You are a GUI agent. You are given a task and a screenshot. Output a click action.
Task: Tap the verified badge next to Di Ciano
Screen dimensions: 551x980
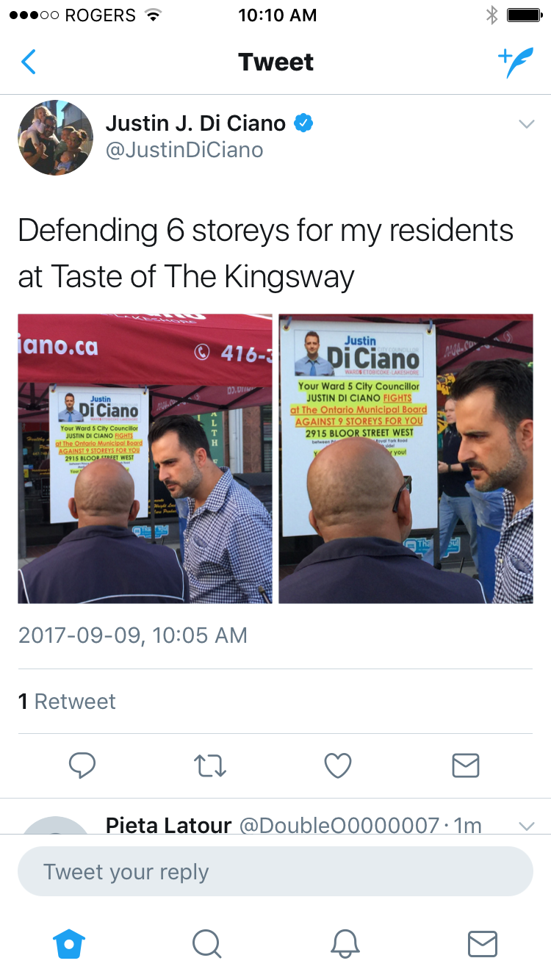304,123
